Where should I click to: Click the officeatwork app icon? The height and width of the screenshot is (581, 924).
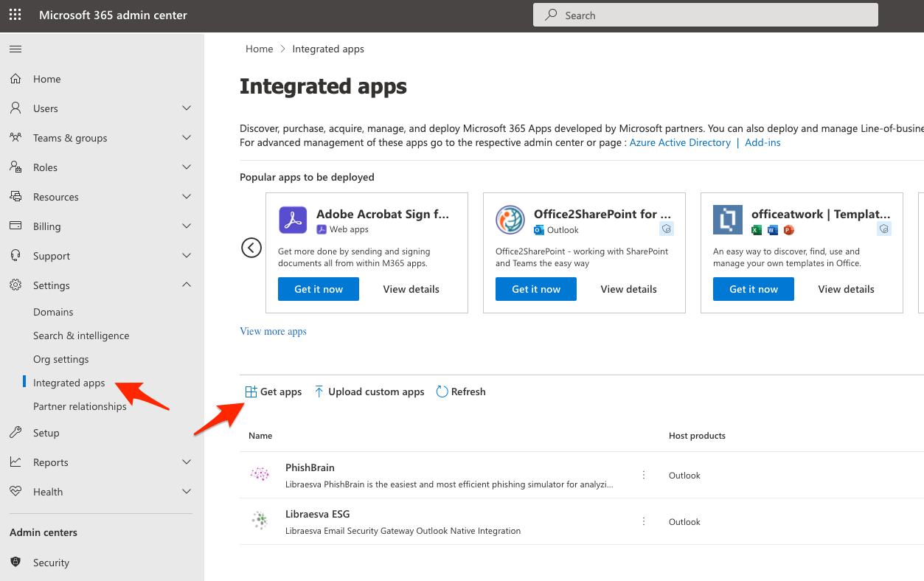tap(728, 220)
